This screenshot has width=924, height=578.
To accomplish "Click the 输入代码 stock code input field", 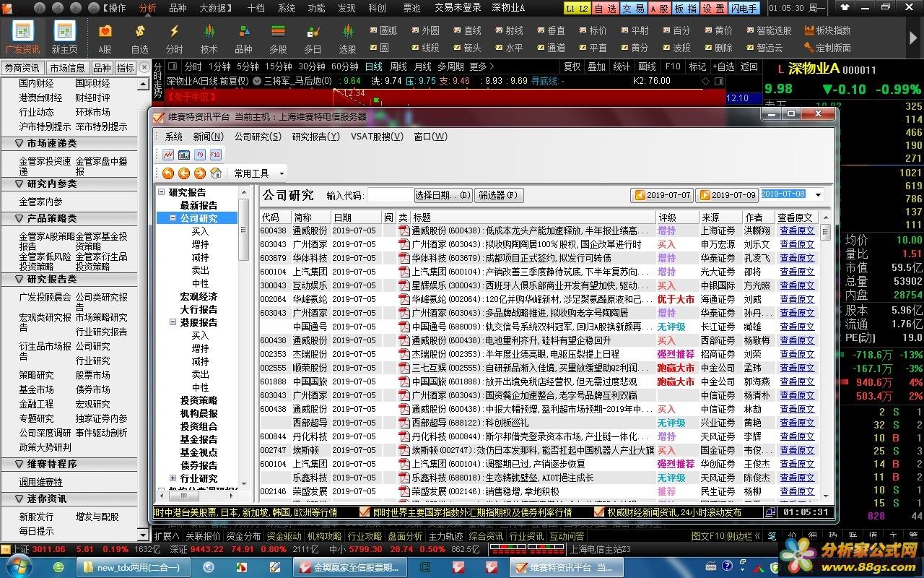I will point(391,195).
